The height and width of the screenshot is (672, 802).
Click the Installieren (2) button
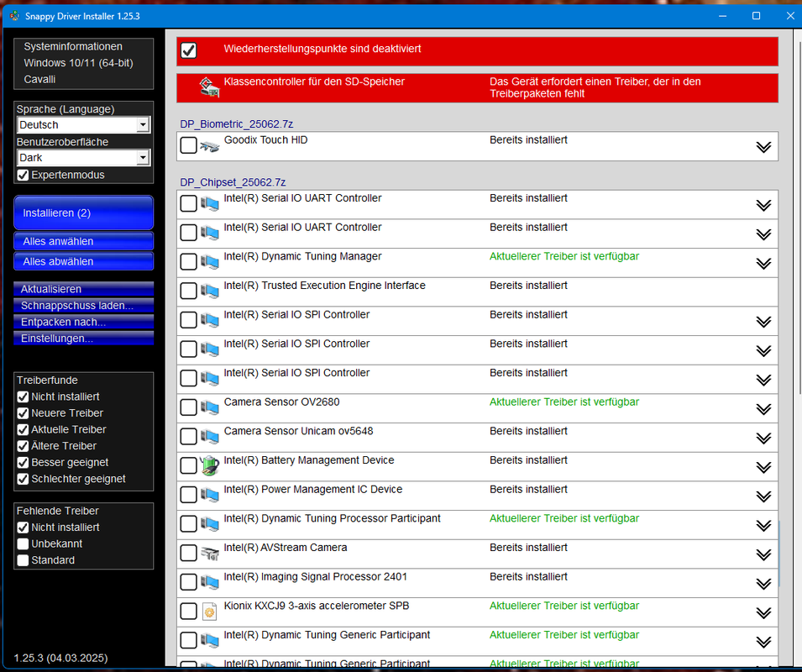click(83, 213)
